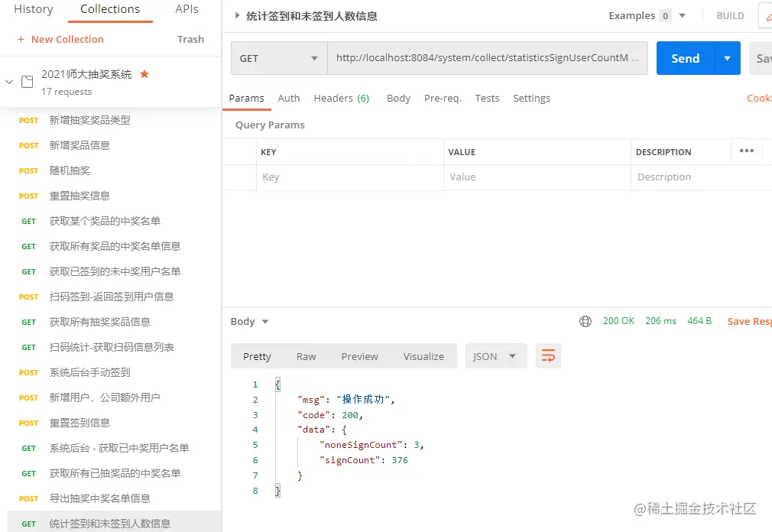772x532 pixels.
Task: Click the Cookies link
Action: (759, 98)
